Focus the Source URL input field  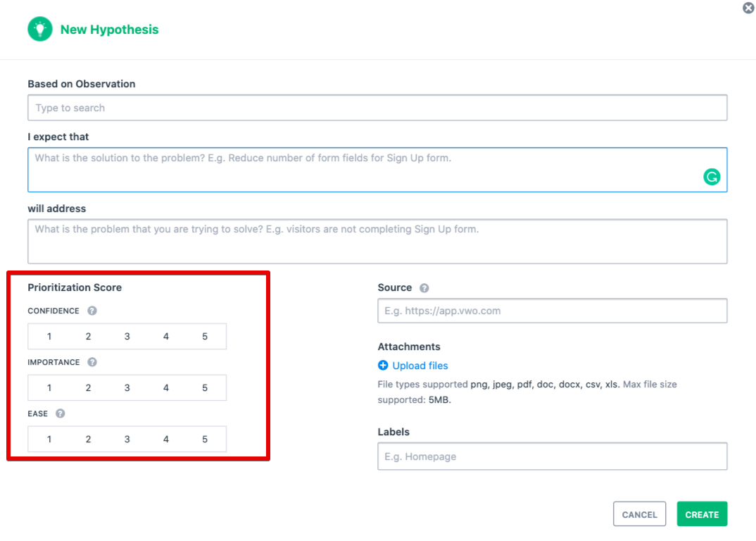553,311
